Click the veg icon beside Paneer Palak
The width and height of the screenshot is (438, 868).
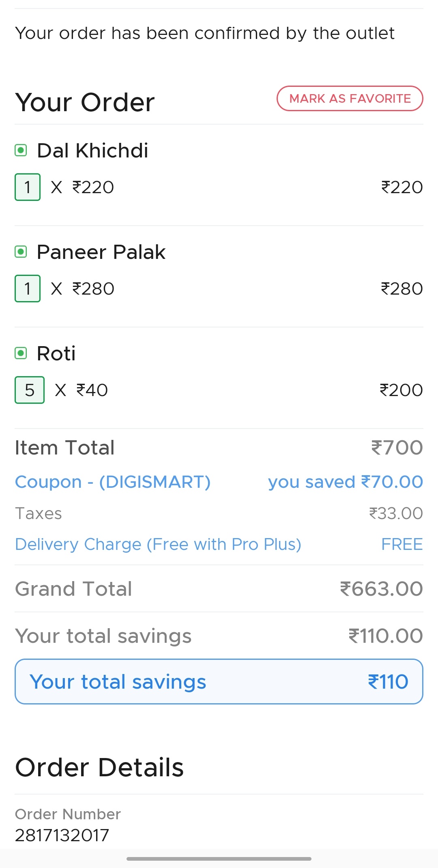click(x=21, y=252)
